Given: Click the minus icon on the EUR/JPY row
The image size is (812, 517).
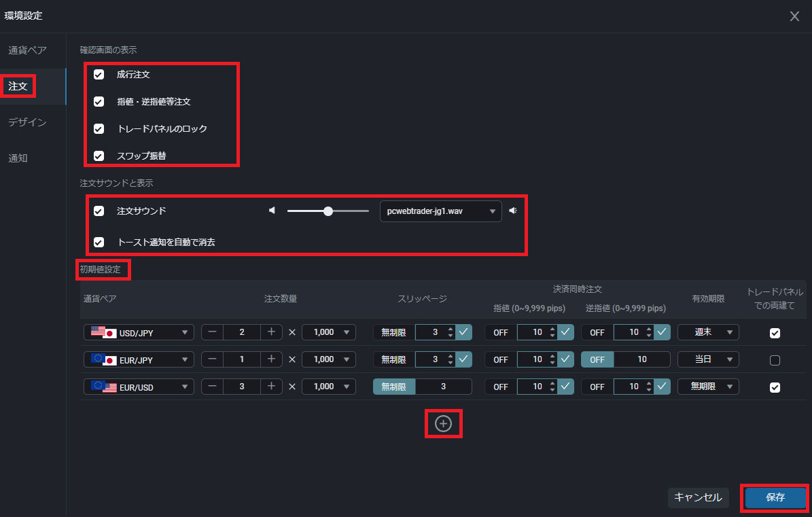Looking at the screenshot, I should pyautogui.click(x=213, y=359).
